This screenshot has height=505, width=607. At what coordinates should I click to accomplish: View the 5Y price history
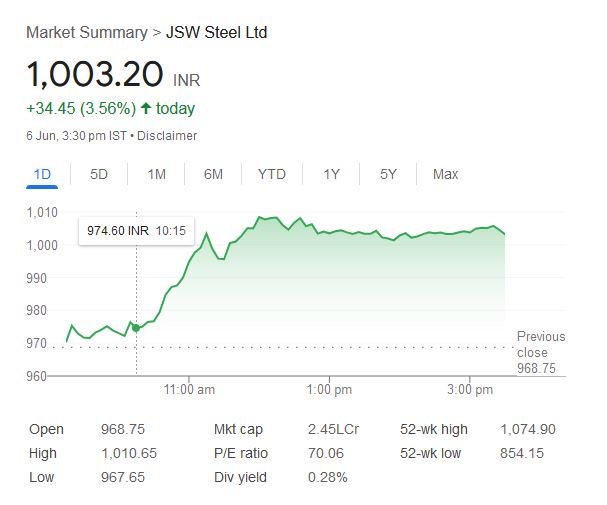tap(389, 174)
